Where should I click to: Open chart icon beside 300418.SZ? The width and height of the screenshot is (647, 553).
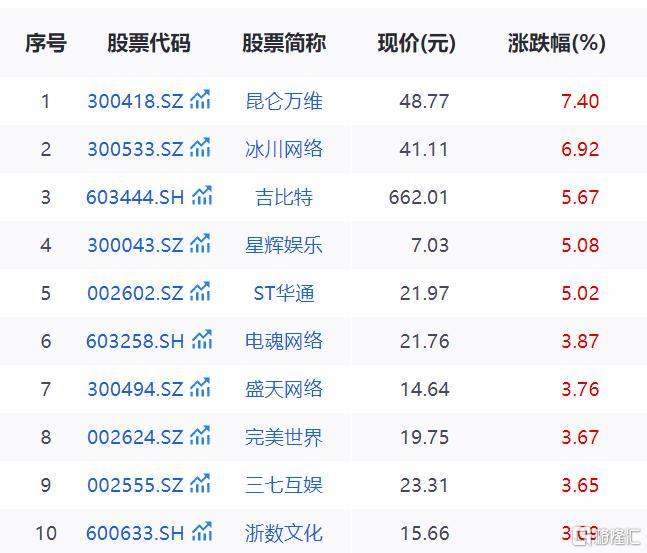pos(200,99)
